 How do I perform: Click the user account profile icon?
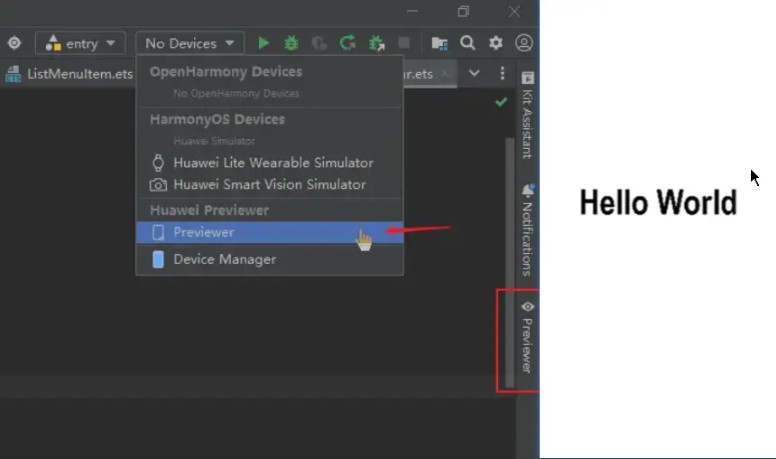(x=524, y=43)
